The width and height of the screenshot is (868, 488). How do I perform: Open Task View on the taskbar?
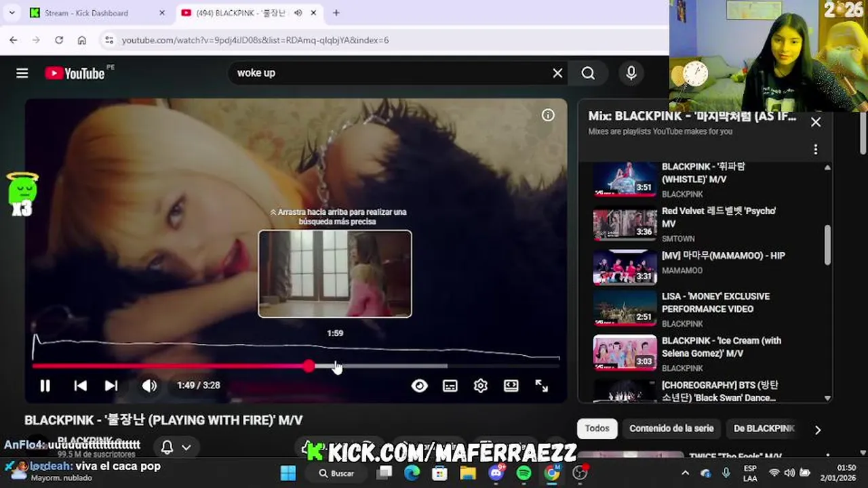pyautogui.click(x=384, y=473)
